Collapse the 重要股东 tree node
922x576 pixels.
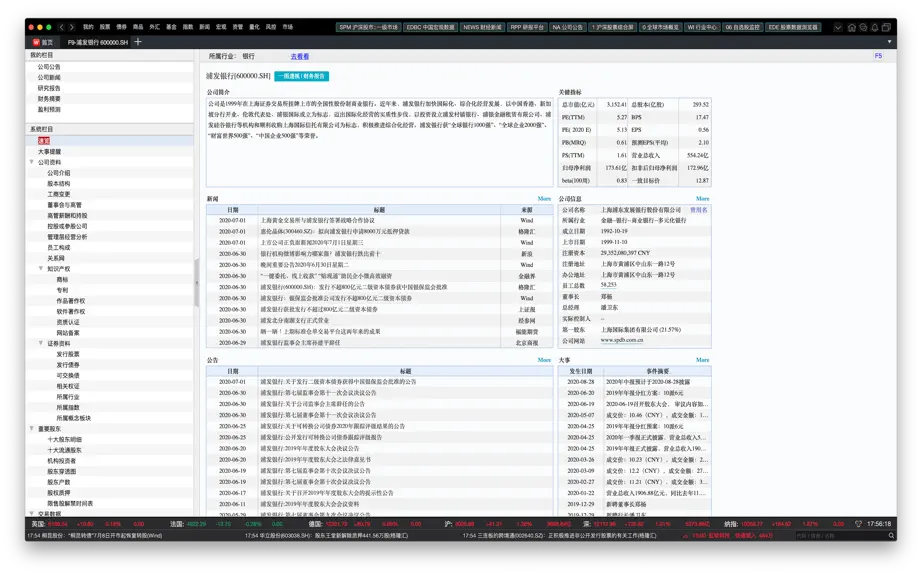point(32,428)
